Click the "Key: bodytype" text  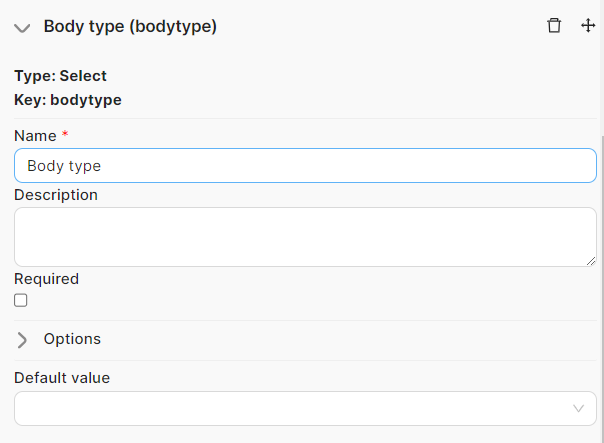[68, 100]
